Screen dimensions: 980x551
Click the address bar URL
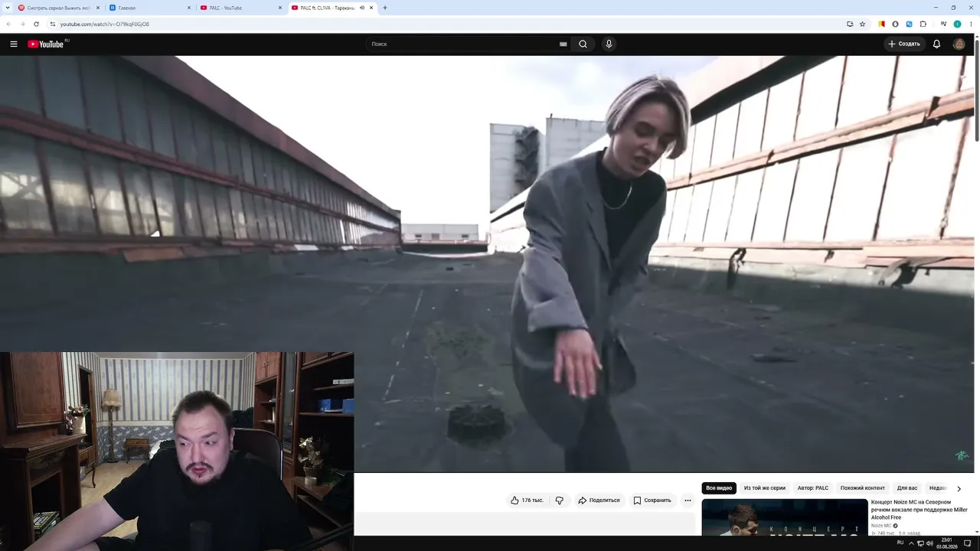point(105,24)
